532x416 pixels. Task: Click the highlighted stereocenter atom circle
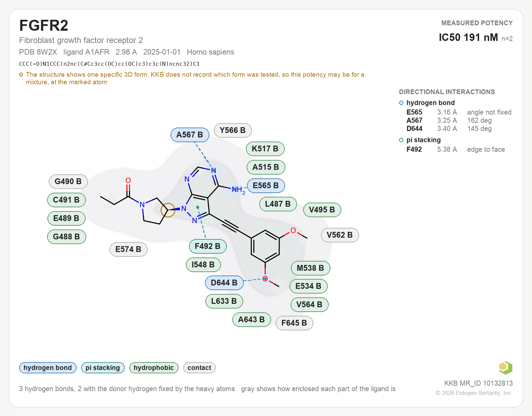coord(168,210)
